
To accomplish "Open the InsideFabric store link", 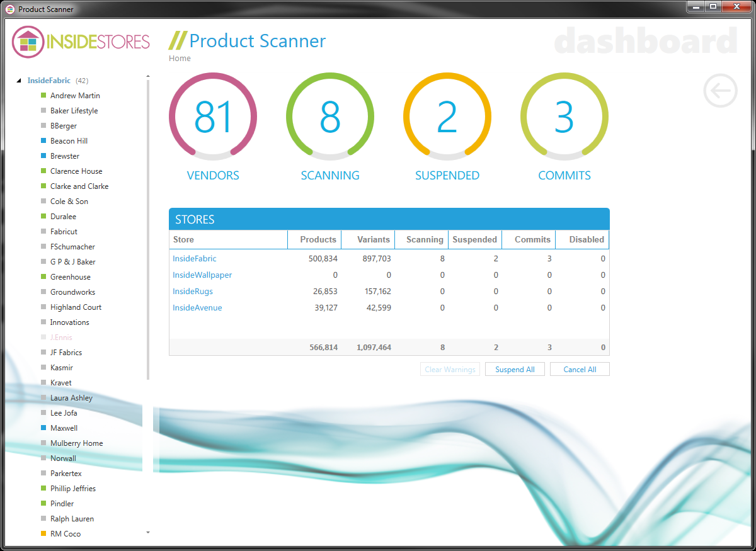I will tap(195, 259).
